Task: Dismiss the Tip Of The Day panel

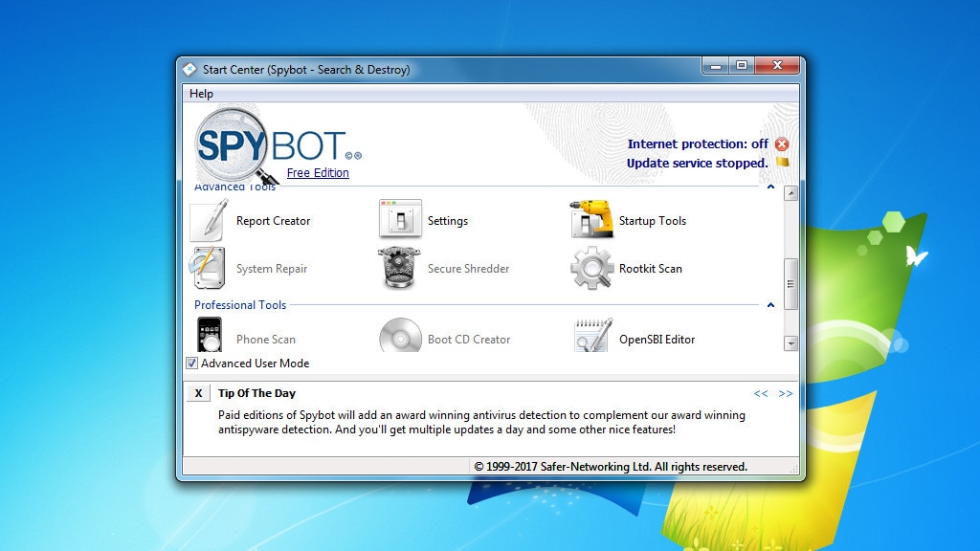Action: (x=198, y=393)
